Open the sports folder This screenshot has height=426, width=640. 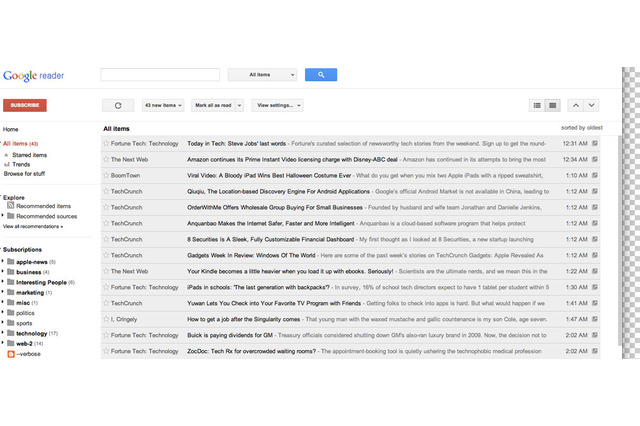[24, 323]
